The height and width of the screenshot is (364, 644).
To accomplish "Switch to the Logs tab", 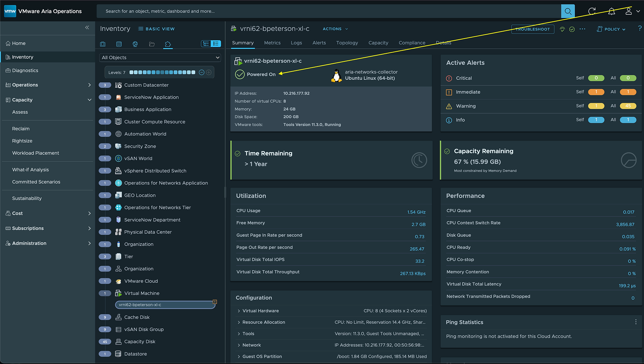I will 297,43.
